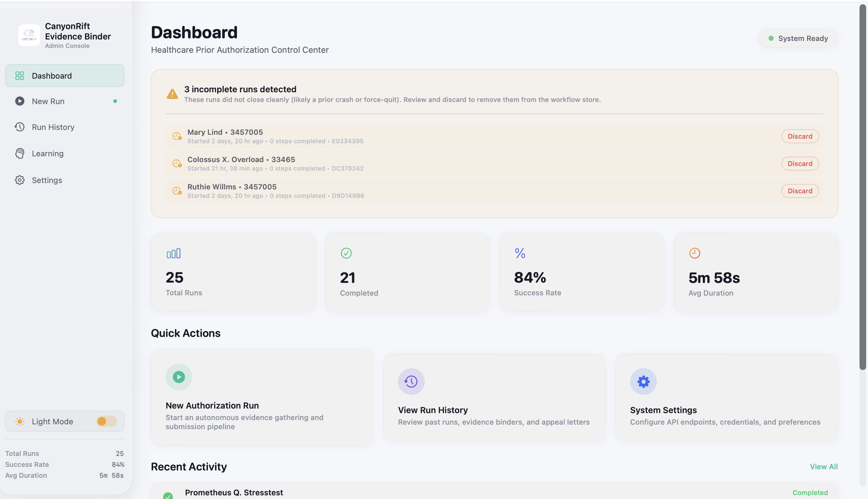Click the Completed status on Prometheus row

pos(810,493)
